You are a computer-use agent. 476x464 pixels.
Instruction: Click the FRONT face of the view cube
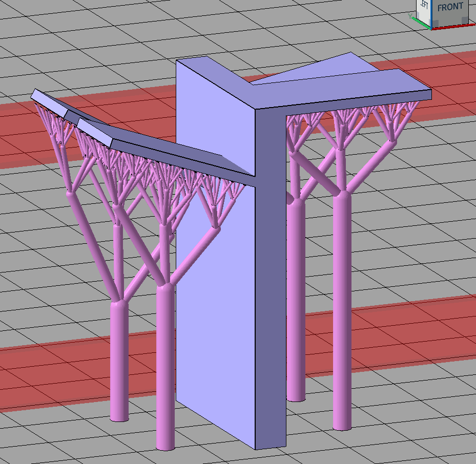451,10
